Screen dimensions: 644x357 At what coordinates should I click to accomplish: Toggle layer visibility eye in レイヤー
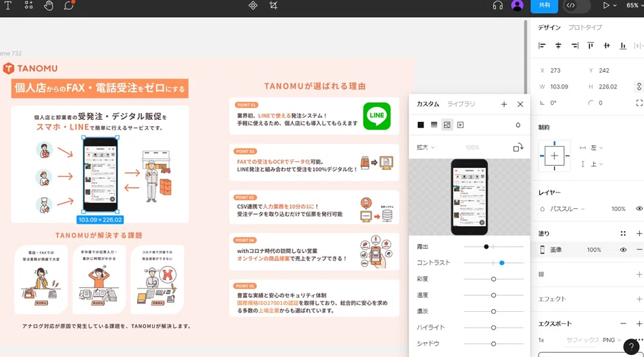click(639, 209)
